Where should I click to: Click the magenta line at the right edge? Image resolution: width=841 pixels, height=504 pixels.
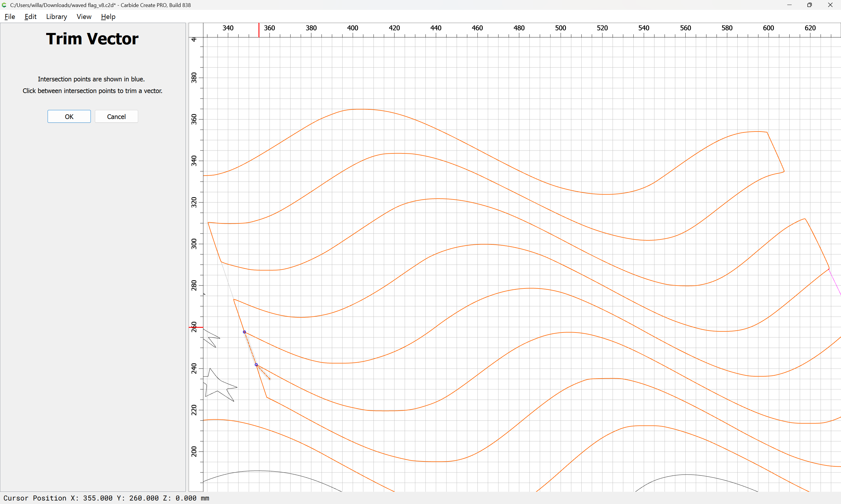[x=835, y=282]
